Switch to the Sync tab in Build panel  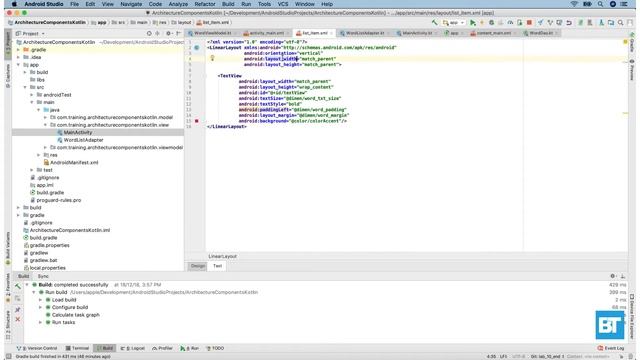(x=43, y=276)
